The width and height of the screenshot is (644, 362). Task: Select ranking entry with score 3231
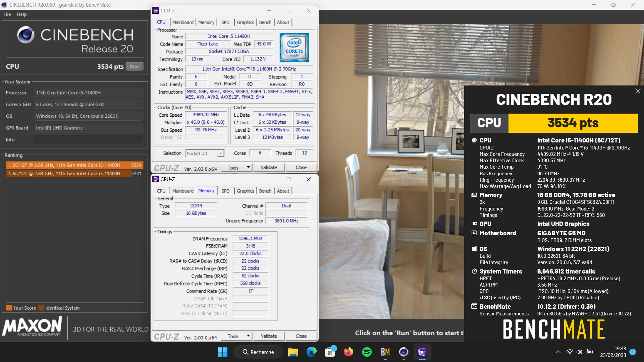click(74, 173)
